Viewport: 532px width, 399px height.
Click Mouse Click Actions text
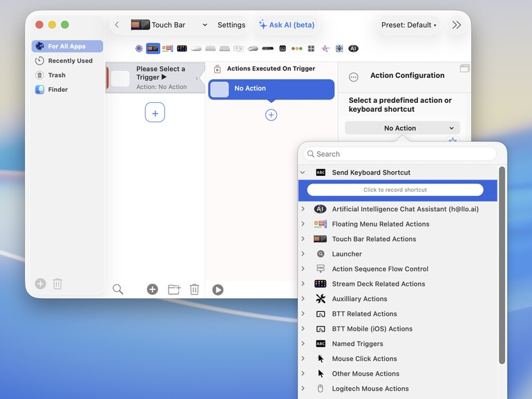pos(364,359)
